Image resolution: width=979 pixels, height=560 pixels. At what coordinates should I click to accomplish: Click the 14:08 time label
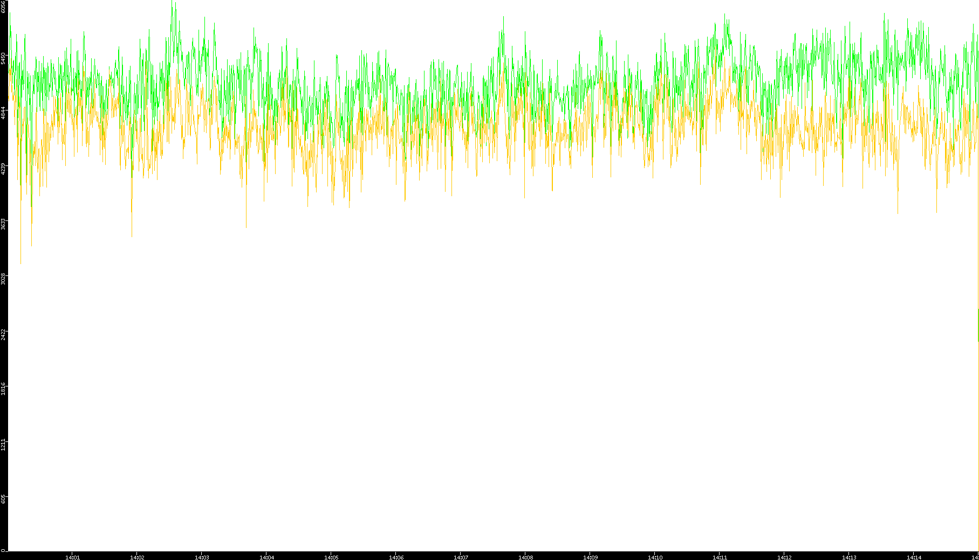click(x=525, y=557)
